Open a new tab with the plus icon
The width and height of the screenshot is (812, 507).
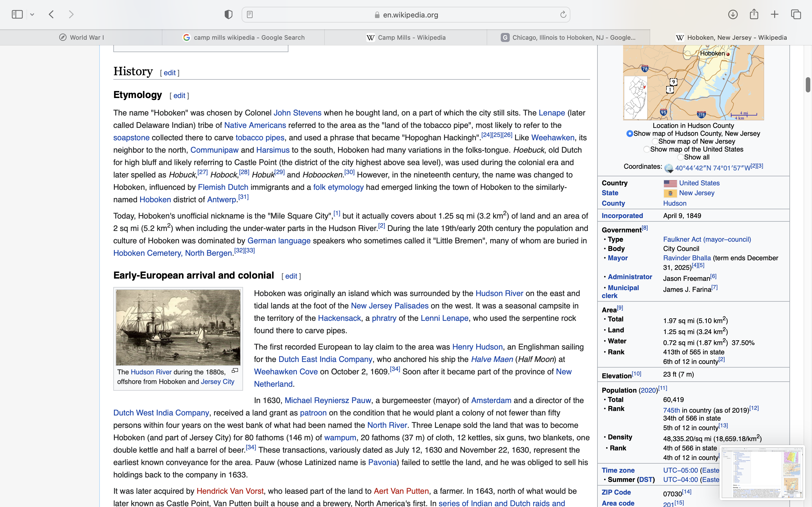775,14
